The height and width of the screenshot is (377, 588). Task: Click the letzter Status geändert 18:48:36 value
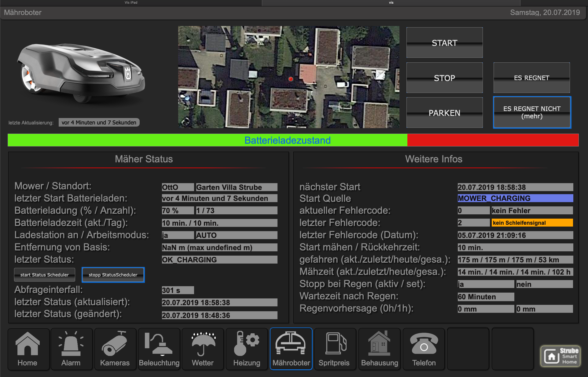pyautogui.click(x=220, y=315)
